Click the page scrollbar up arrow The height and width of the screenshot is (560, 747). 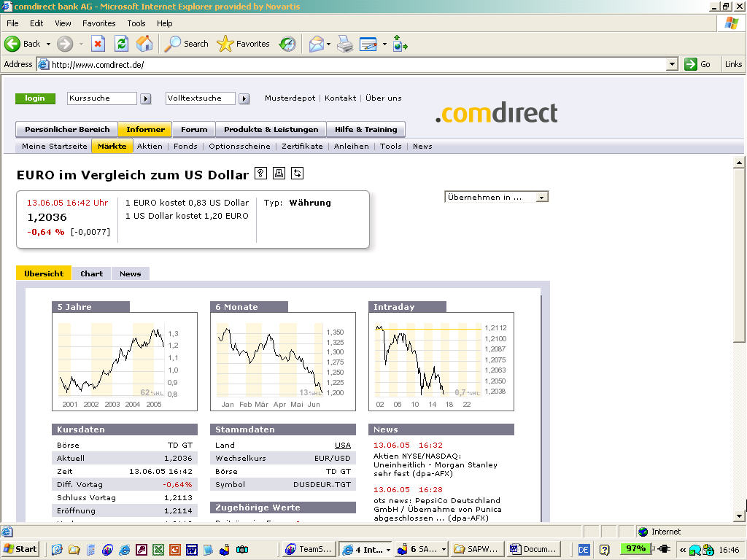[x=739, y=163]
